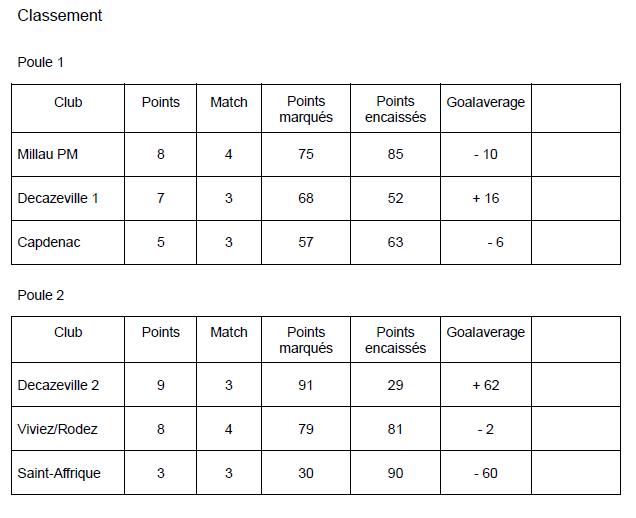Click Capdenac points encaissés value 63
This screenshot has width=636, height=518.
pyautogui.click(x=395, y=242)
